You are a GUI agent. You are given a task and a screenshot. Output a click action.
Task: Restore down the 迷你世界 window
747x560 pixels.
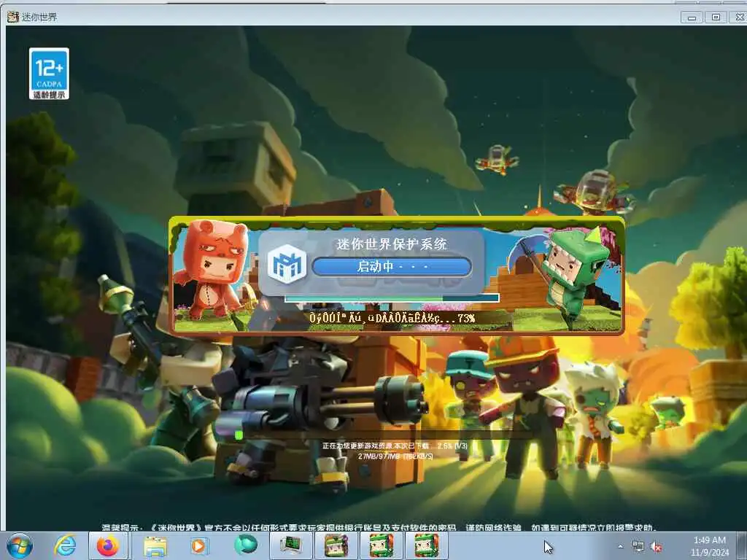click(716, 17)
